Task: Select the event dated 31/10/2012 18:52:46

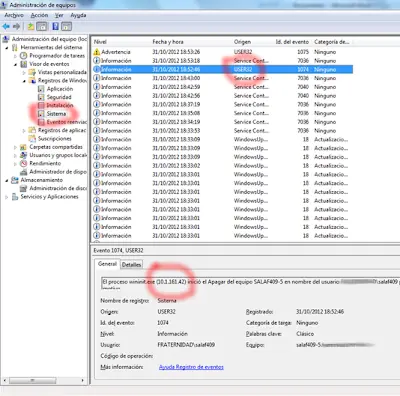Action: click(222, 69)
